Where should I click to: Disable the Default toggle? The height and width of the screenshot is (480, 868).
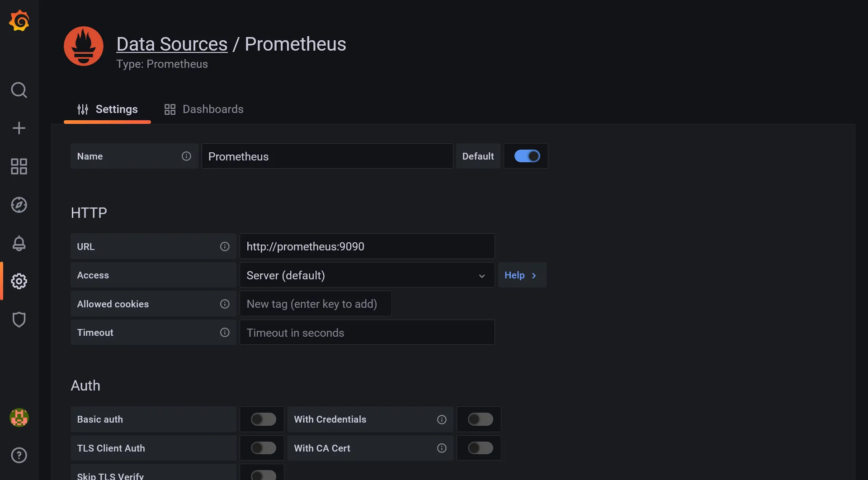coord(526,156)
